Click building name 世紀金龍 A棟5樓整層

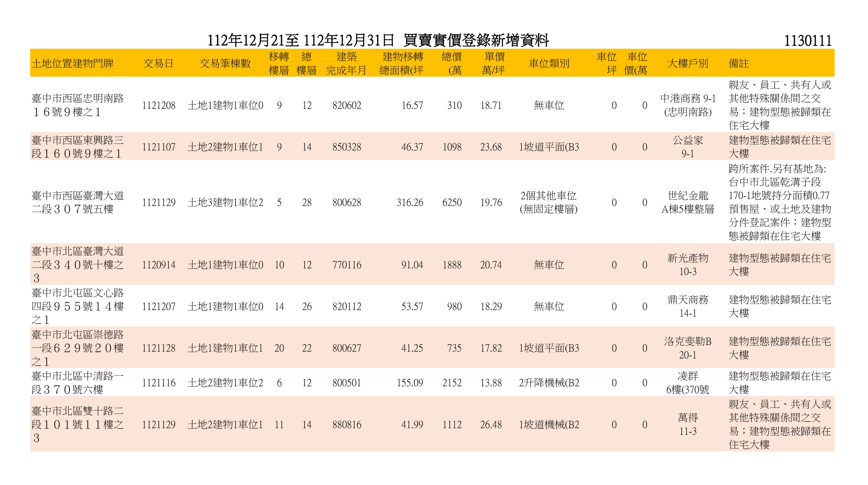688,202
